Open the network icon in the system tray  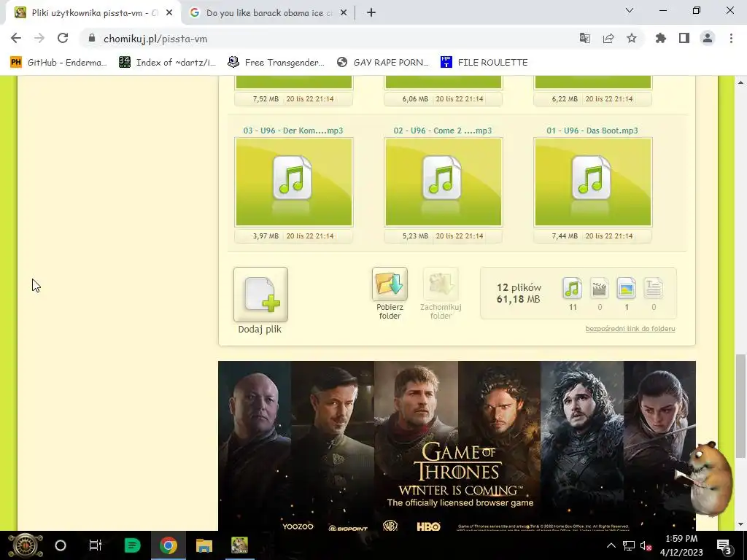tap(629, 545)
